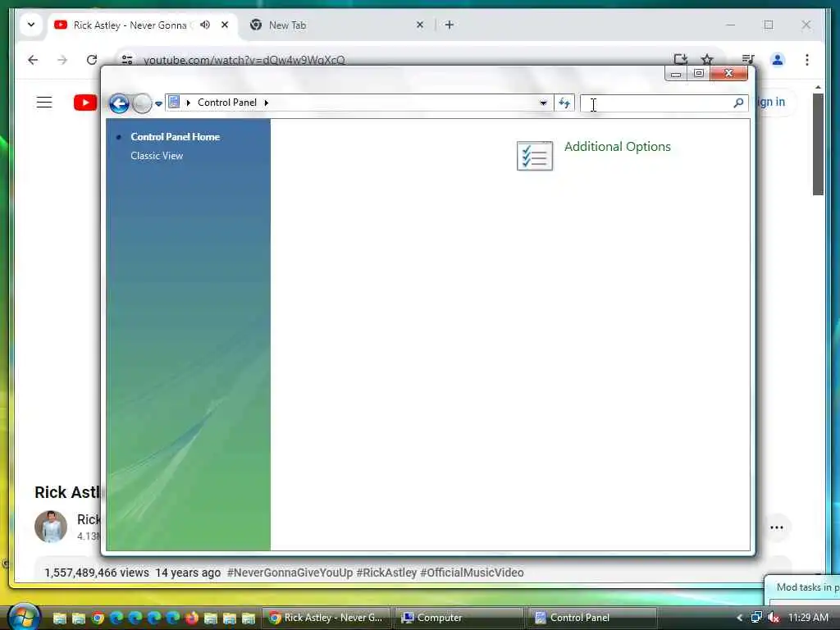
Task: Go back in Chrome browser
Action: (33, 60)
